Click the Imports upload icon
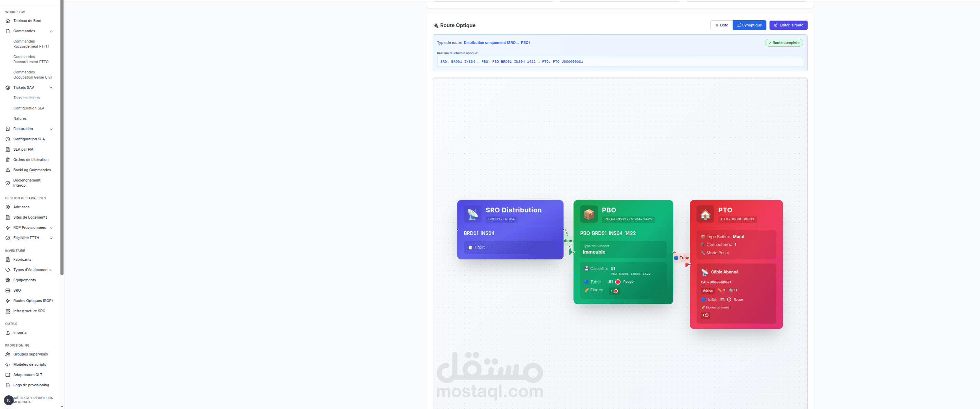980x409 pixels. coord(8,332)
